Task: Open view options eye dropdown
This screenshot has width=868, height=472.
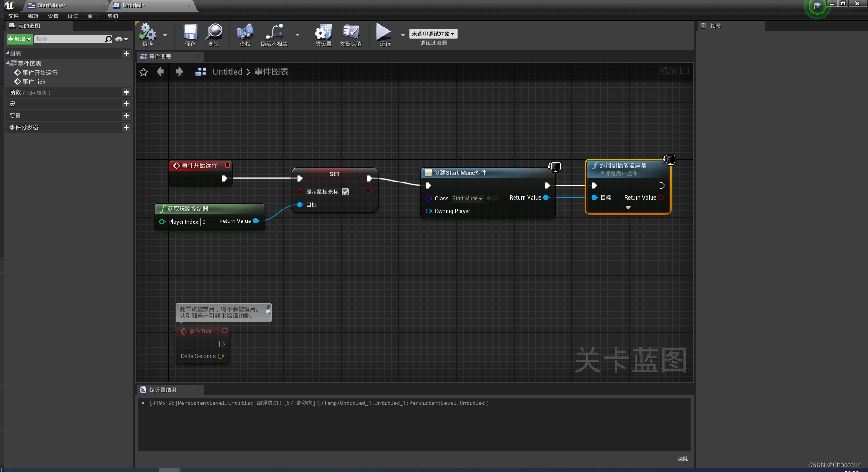Action: (x=121, y=39)
